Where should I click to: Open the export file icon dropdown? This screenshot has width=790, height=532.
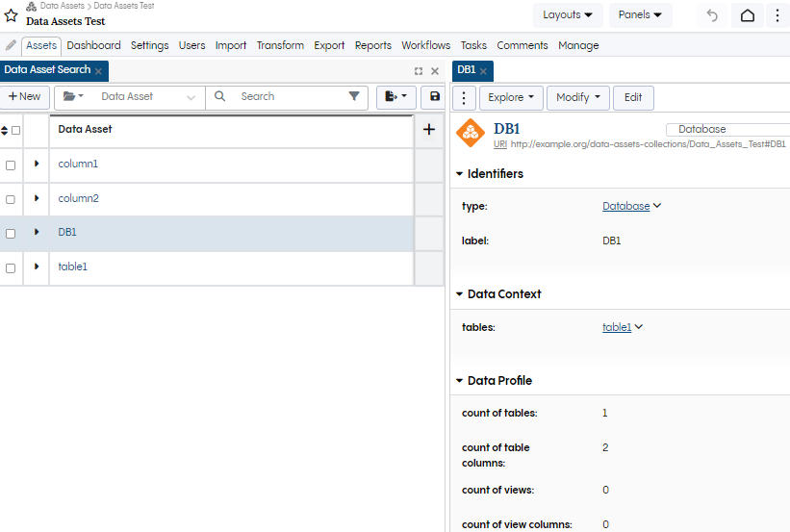396,97
